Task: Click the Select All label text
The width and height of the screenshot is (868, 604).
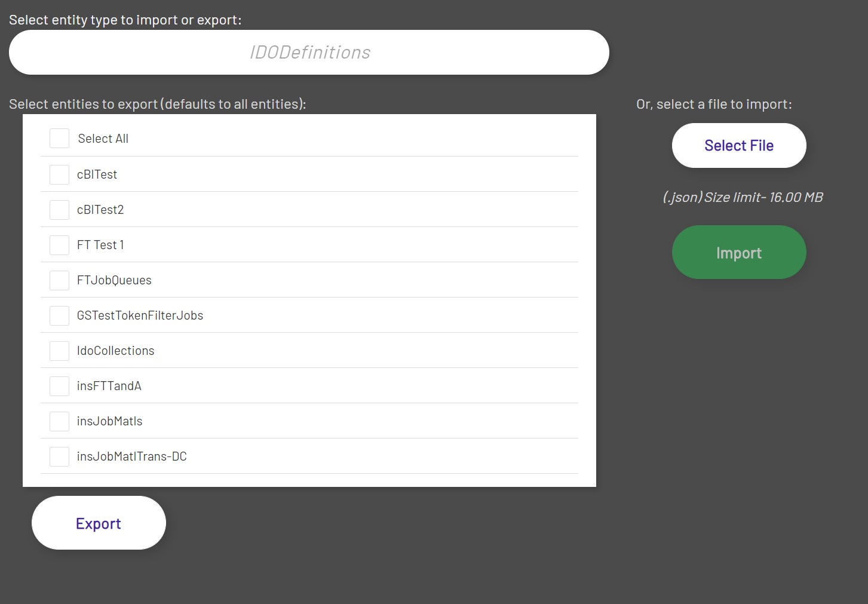Action: pyautogui.click(x=103, y=139)
